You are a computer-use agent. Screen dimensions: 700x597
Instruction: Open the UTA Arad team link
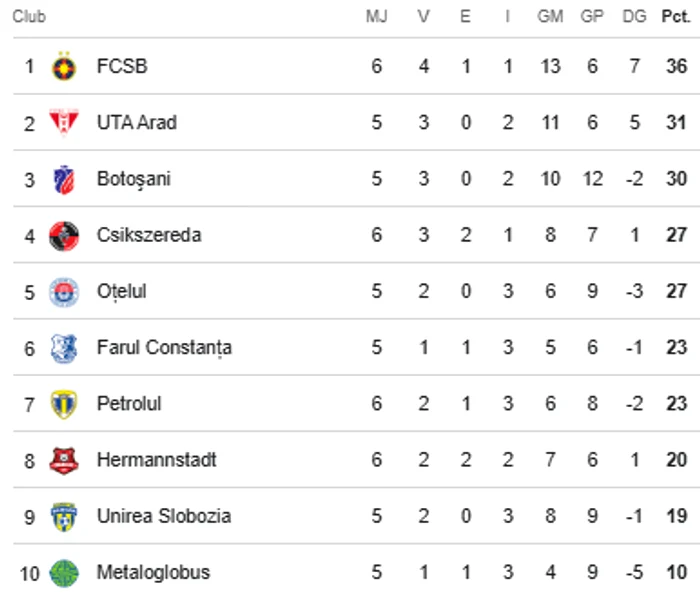137,123
